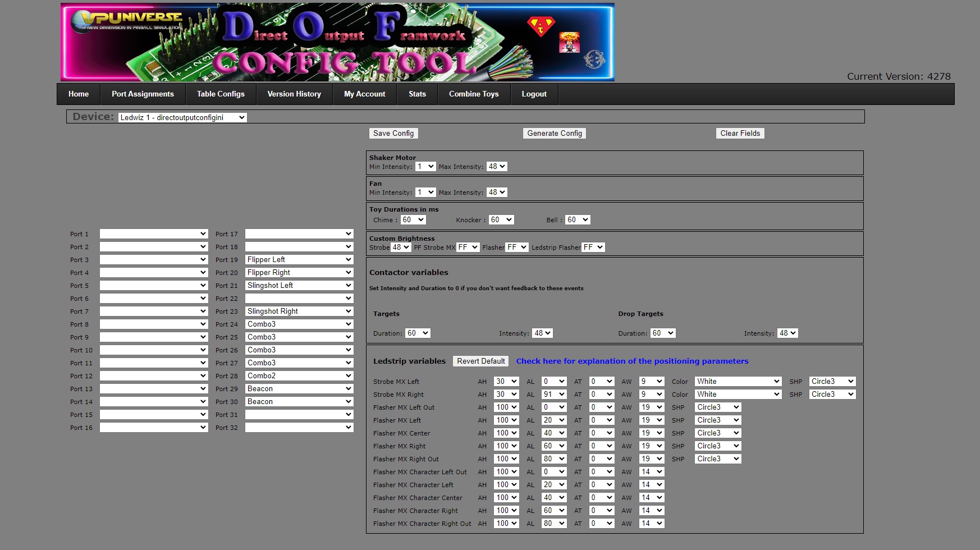Click the Logout button
980x550 pixels.
pos(534,94)
